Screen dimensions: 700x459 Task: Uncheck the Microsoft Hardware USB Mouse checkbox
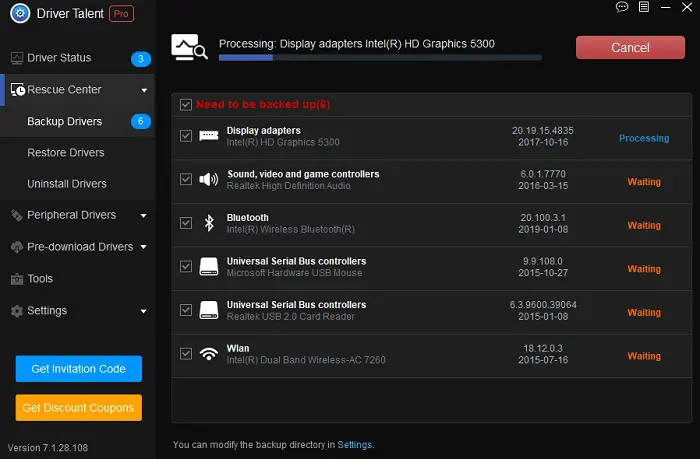[186, 267]
